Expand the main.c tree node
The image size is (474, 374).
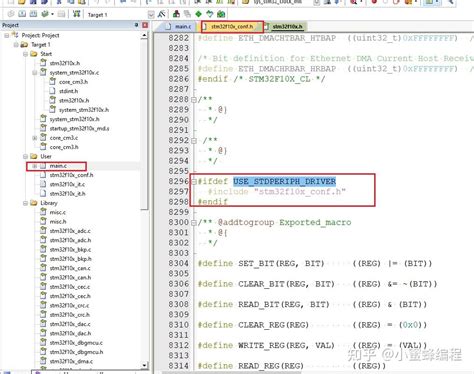35,166
